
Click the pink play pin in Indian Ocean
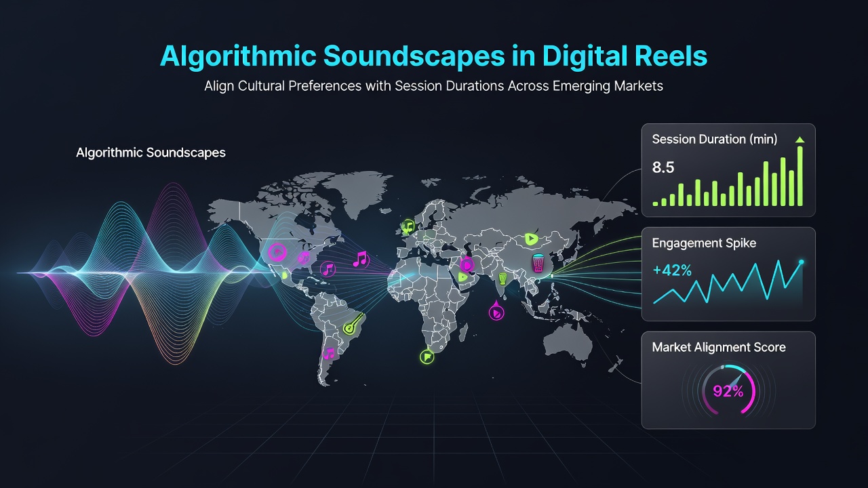(x=497, y=312)
